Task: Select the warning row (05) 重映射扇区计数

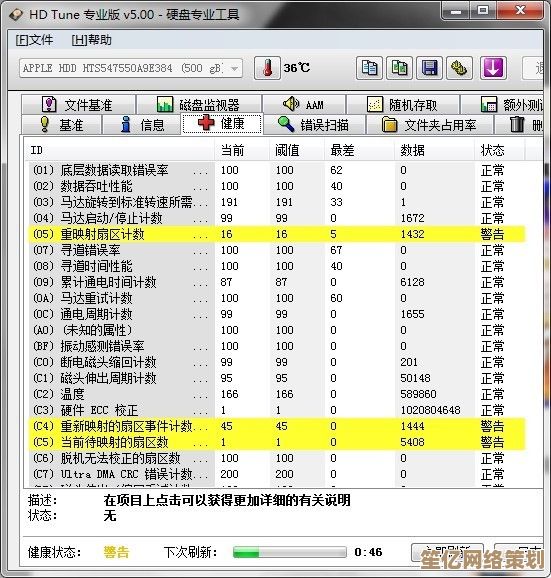Action: click(277, 234)
